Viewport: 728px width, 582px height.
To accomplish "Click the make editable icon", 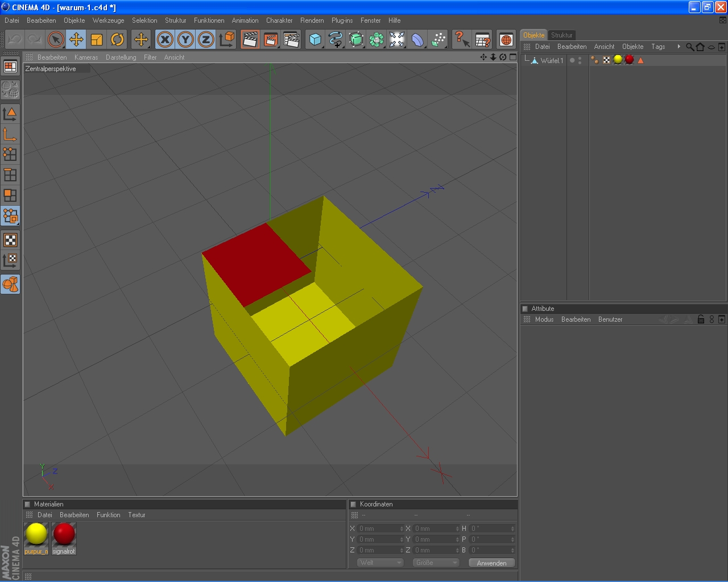I will [10, 89].
